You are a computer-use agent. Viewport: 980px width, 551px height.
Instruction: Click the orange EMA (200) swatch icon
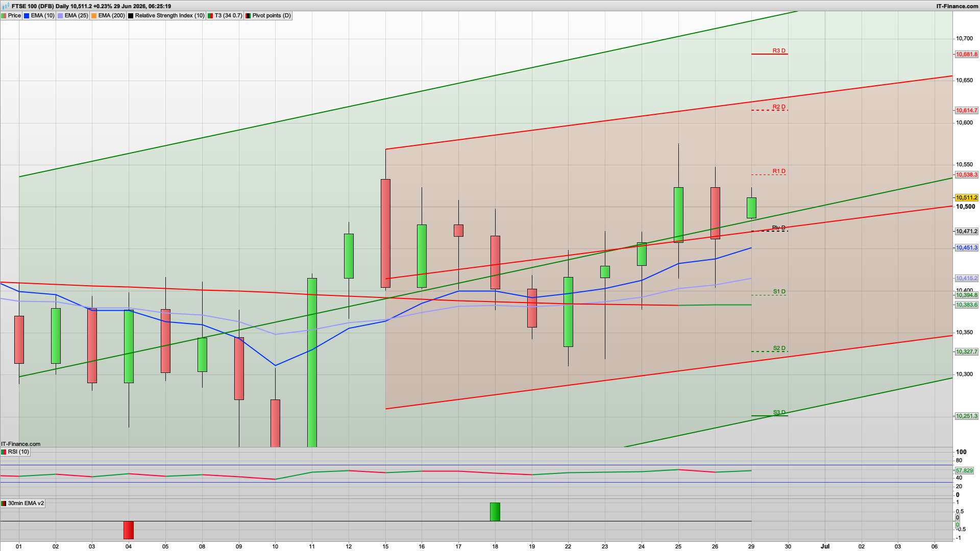[94, 16]
